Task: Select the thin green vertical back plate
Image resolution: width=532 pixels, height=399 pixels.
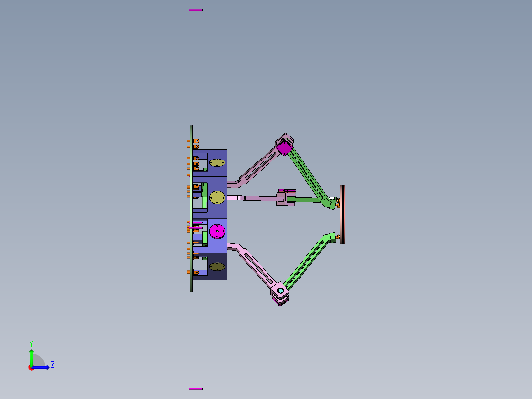Action: pyautogui.click(x=191, y=209)
